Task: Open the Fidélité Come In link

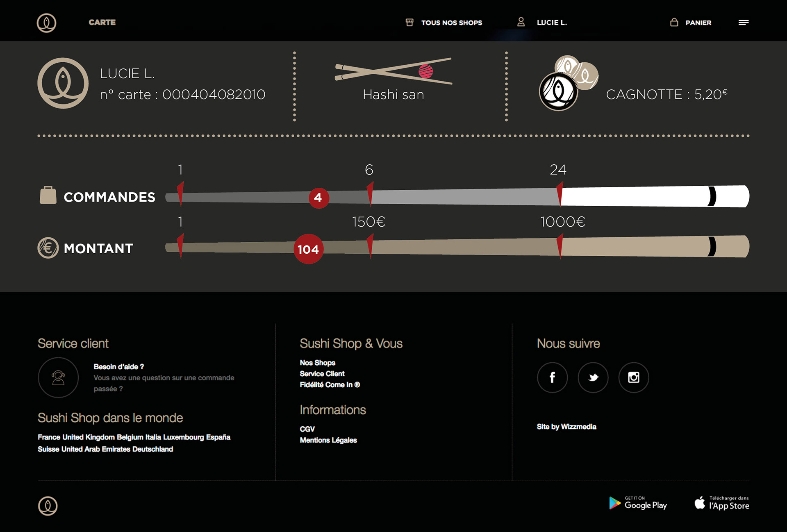Action: 330,385
